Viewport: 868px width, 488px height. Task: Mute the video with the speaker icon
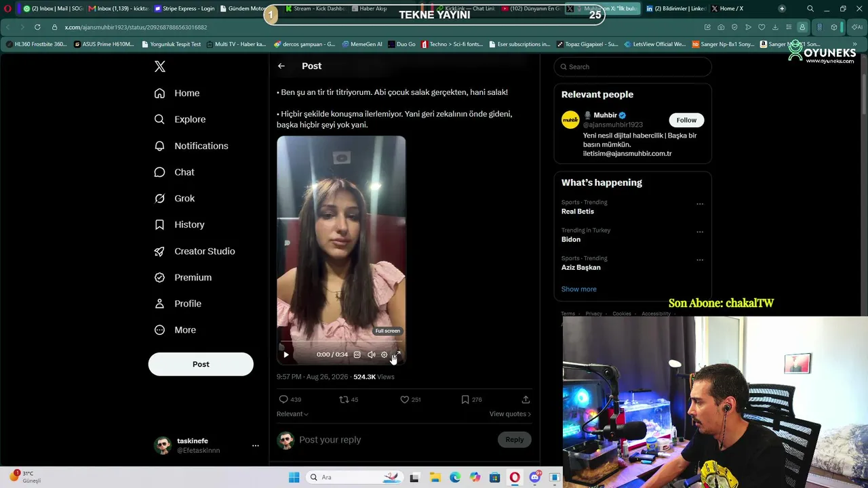tap(371, 354)
